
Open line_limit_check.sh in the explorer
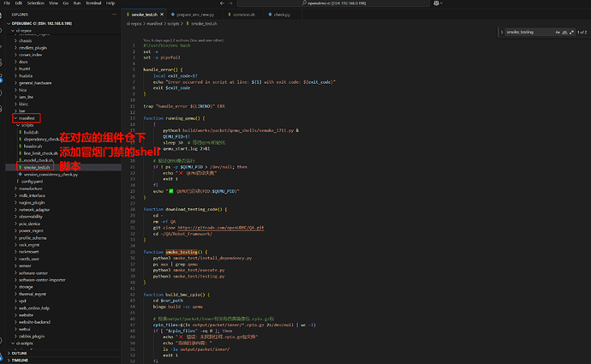[x=41, y=153]
